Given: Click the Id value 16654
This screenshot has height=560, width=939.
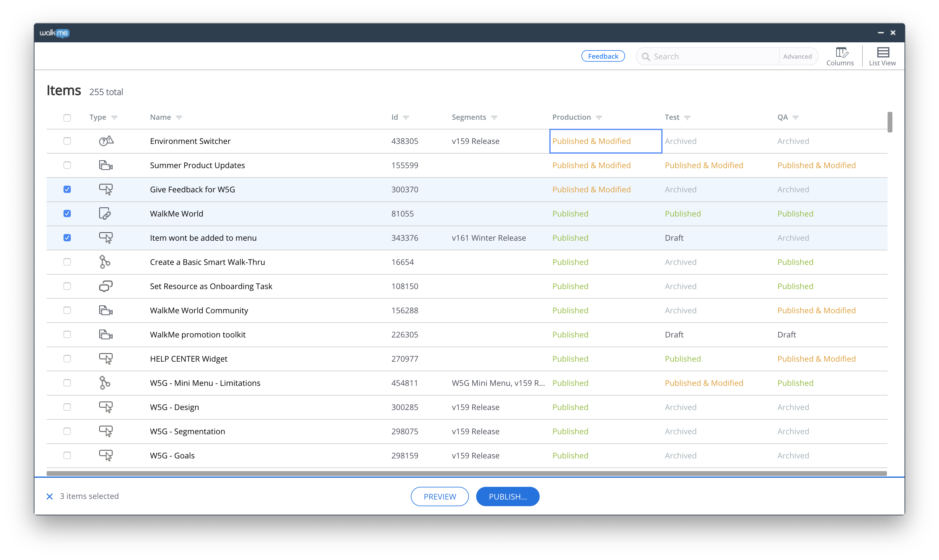Looking at the screenshot, I should [x=403, y=262].
